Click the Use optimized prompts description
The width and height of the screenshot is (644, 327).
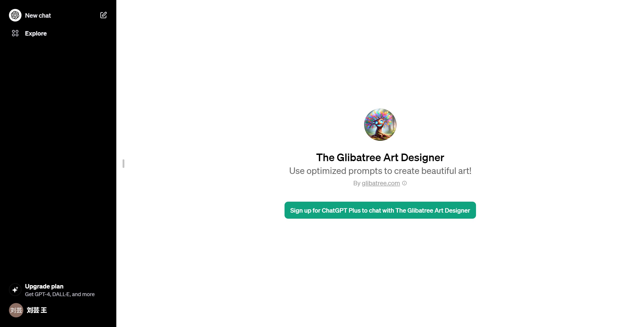click(x=380, y=171)
